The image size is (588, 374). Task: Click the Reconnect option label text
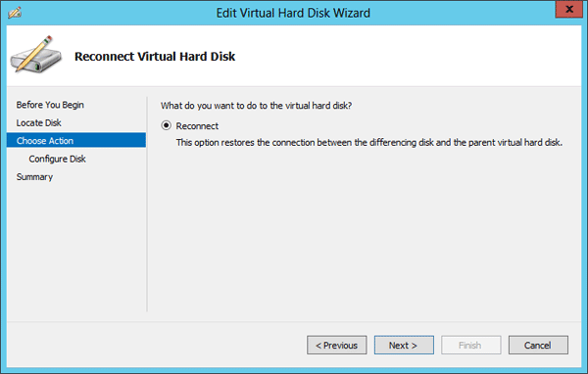(197, 126)
